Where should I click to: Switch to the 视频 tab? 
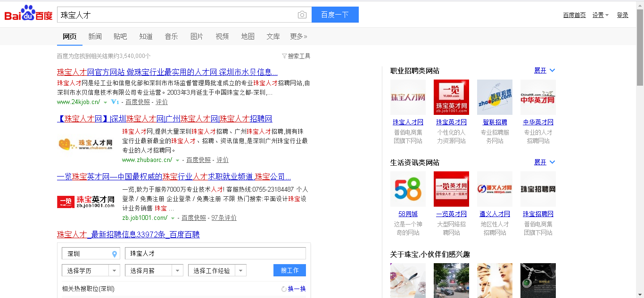[x=222, y=36]
